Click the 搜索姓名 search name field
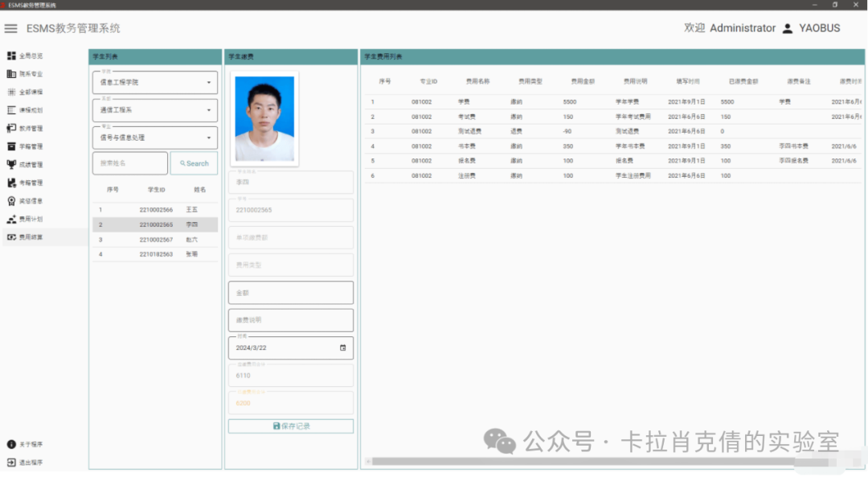 129,163
